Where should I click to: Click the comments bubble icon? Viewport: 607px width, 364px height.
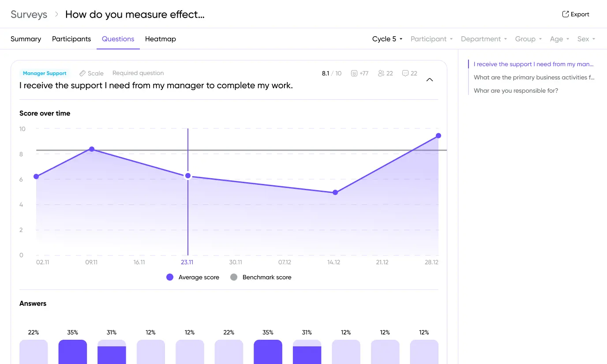tap(405, 73)
